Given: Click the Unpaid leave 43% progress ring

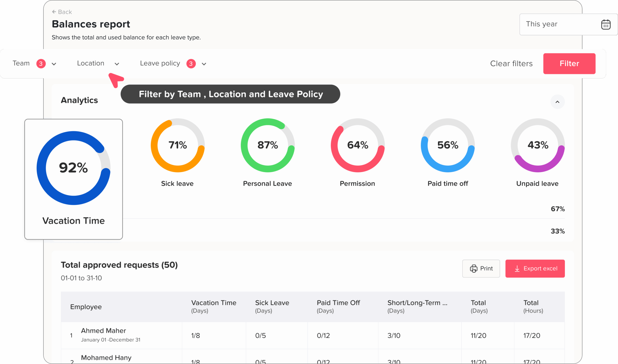Looking at the screenshot, I should tap(538, 145).
